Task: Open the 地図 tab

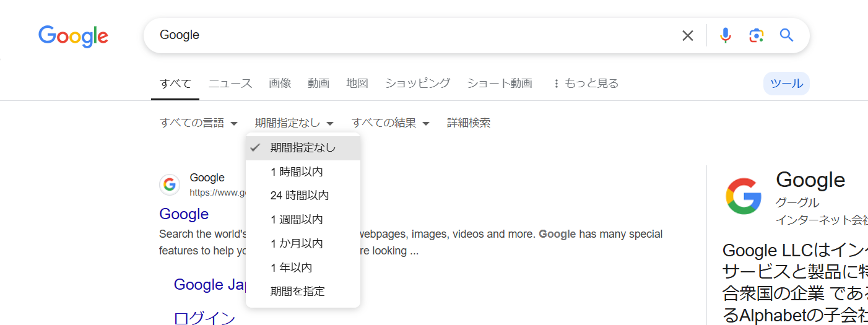Action: tap(357, 84)
